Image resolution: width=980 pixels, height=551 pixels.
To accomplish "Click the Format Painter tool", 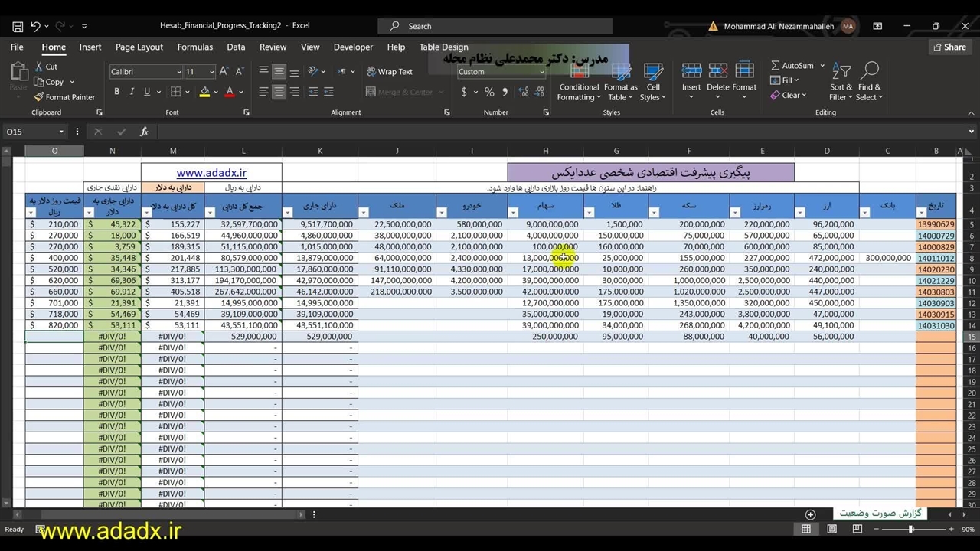I will click(x=64, y=97).
